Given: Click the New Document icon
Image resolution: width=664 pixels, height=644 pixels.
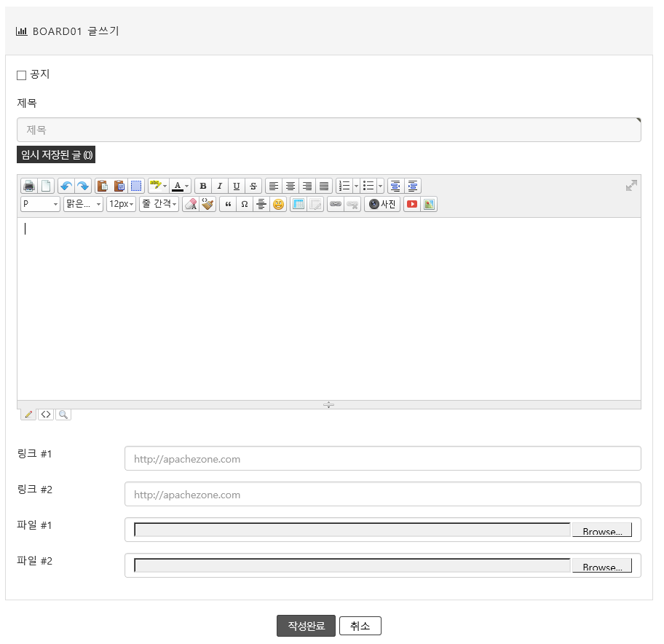Looking at the screenshot, I should point(46,186).
